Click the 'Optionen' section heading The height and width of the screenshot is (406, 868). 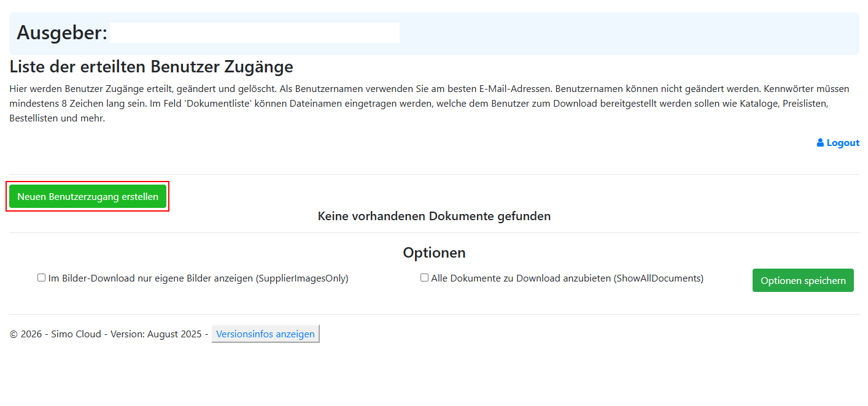[x=434, y=253]
